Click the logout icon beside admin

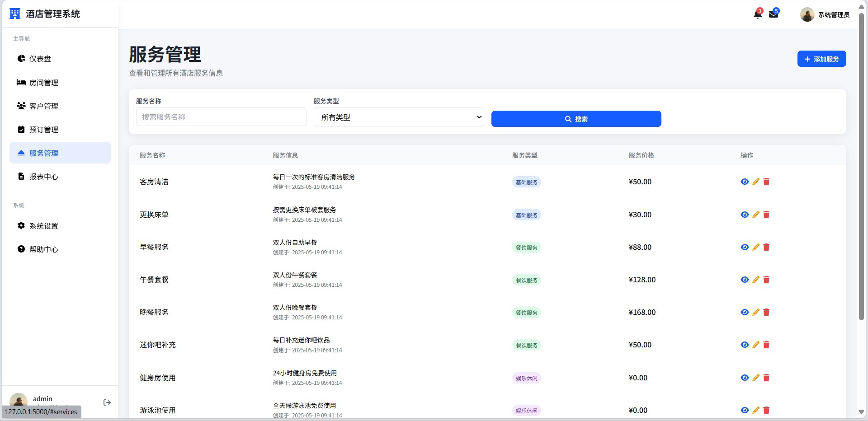[x=107, y=402]
